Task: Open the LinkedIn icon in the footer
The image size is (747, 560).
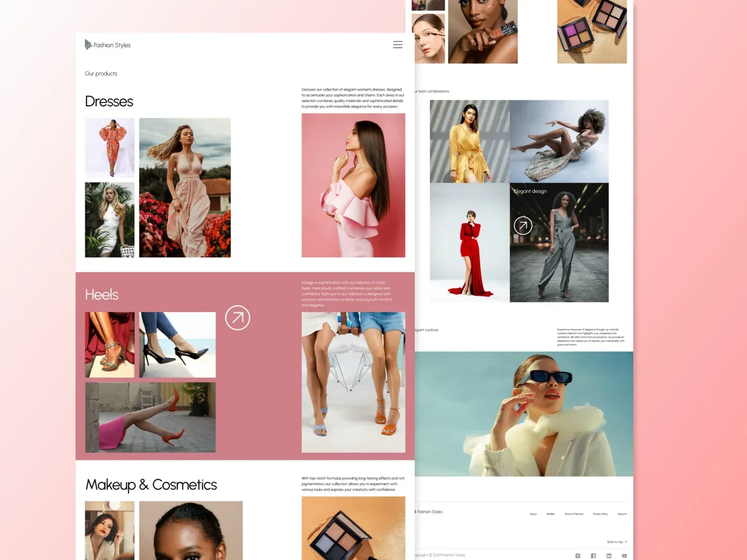Action: (609, 556)
